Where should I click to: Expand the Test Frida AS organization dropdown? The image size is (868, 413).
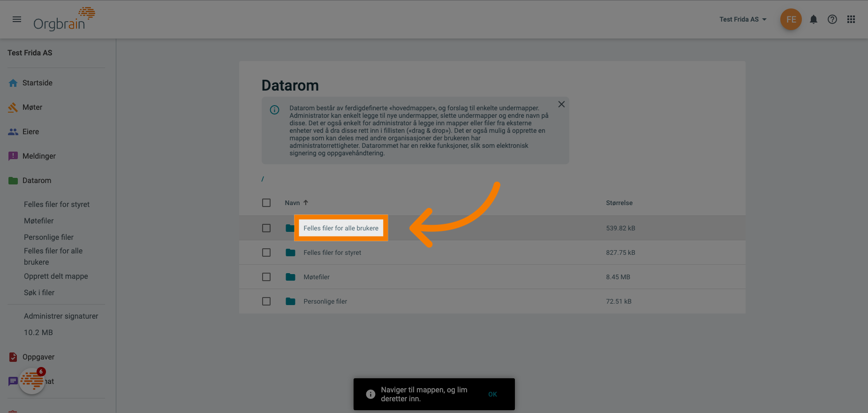point(743,19)
